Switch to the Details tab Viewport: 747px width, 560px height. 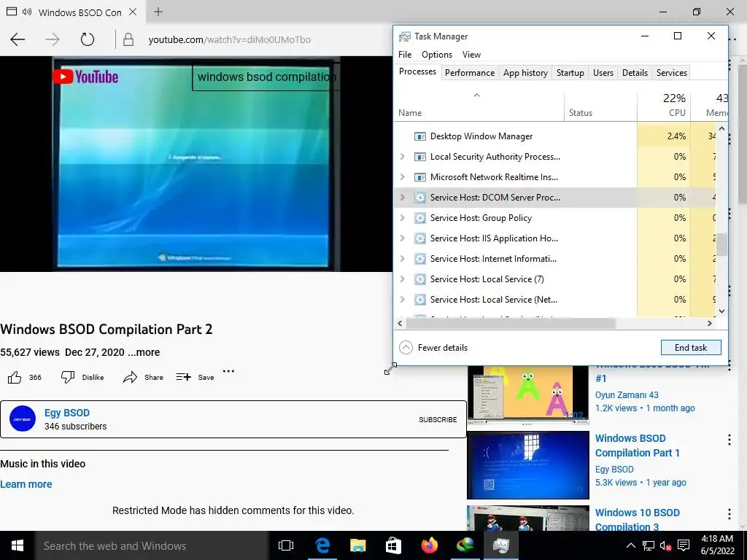pos(635,73)
